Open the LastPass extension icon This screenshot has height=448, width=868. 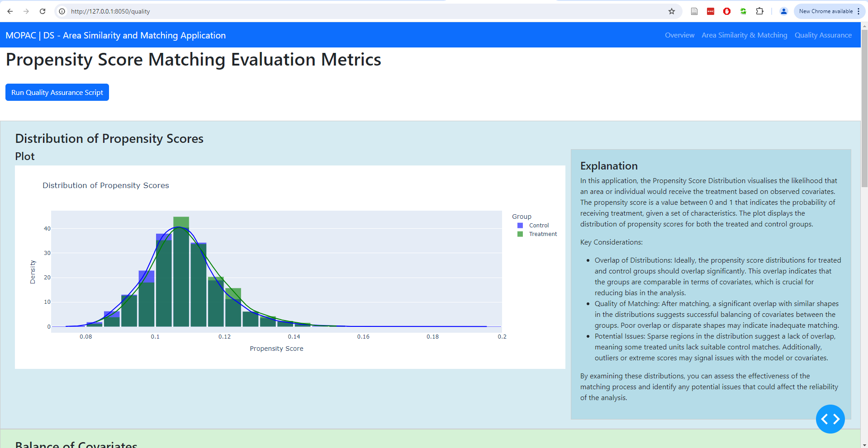click(710, 11)
